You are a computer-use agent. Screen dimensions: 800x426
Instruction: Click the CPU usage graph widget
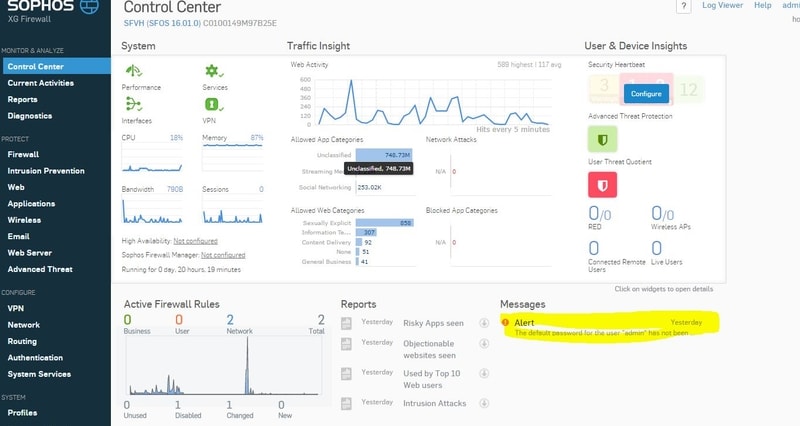[x=152, y=158]
